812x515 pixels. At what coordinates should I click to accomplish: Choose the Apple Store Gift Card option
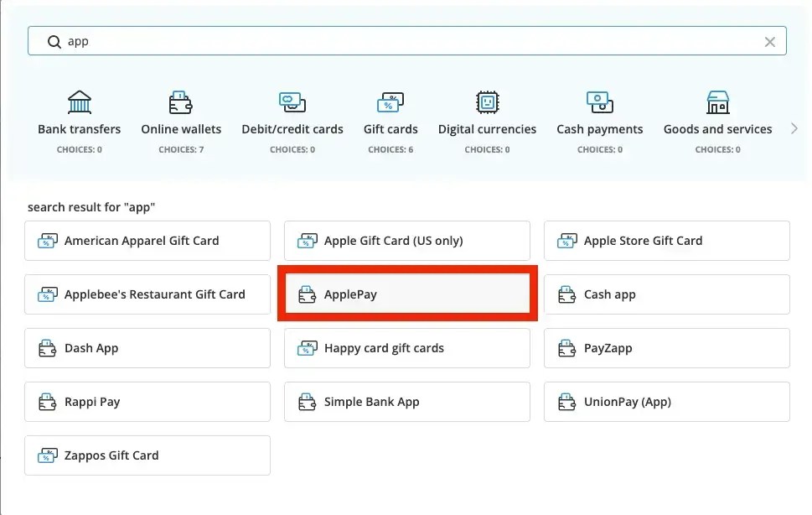point(666,241)
